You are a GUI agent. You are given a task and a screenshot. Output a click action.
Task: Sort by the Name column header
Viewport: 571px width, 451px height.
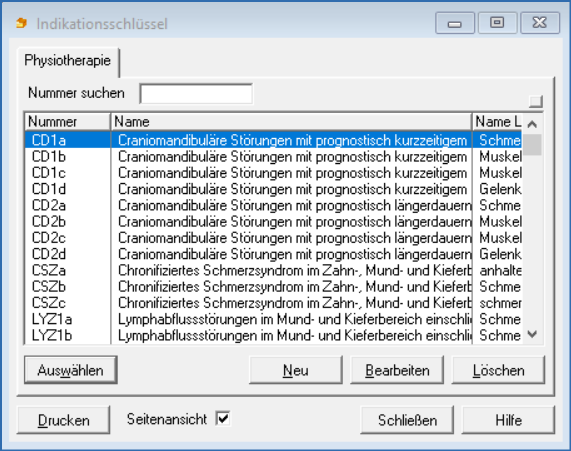point(291,122)
